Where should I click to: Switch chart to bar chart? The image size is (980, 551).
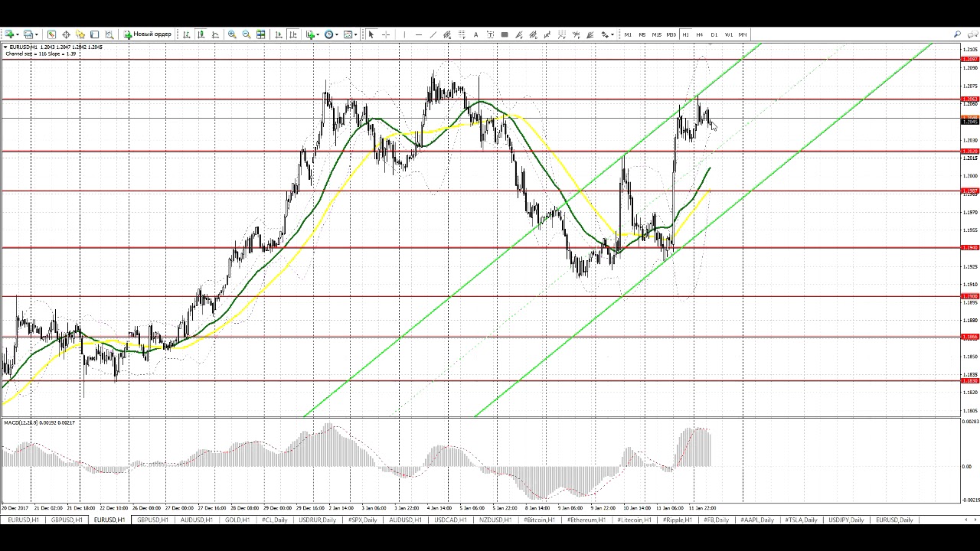pyautogui.click(x=186, y=34)
